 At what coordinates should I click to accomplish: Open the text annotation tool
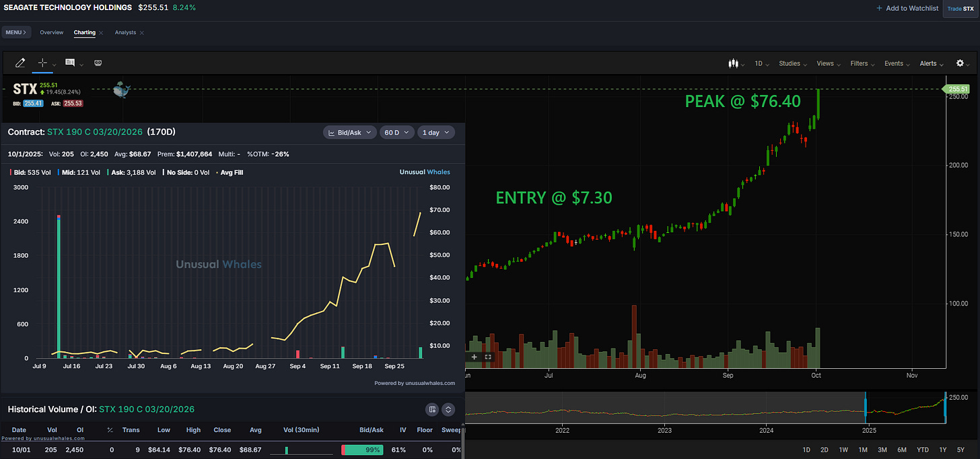[70, 63]
